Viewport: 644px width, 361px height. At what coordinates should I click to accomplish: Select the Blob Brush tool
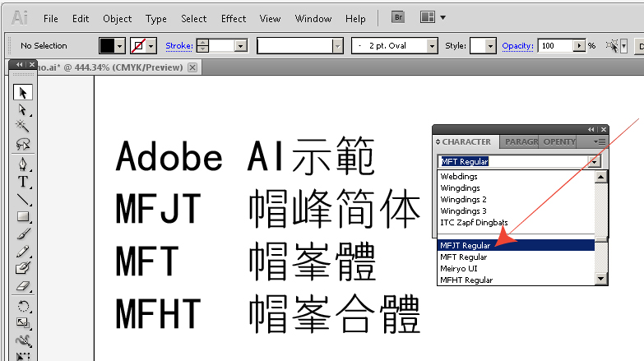[x=22, y=268]
